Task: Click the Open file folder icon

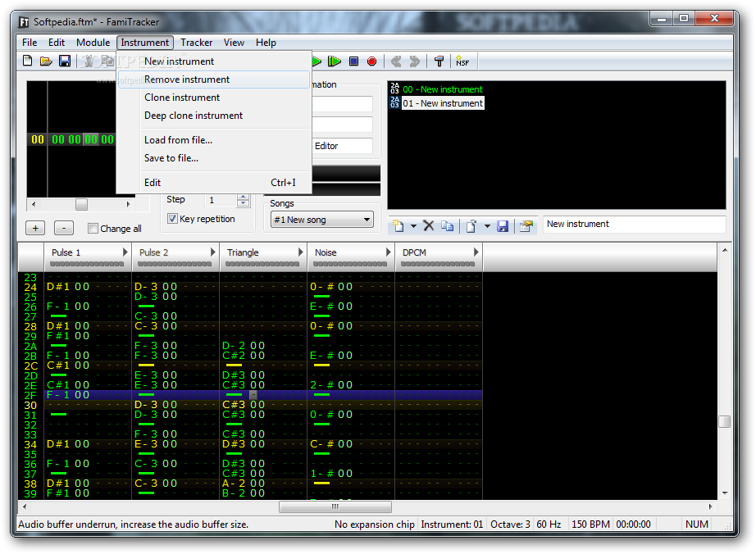Action: (x=46, y=61)
